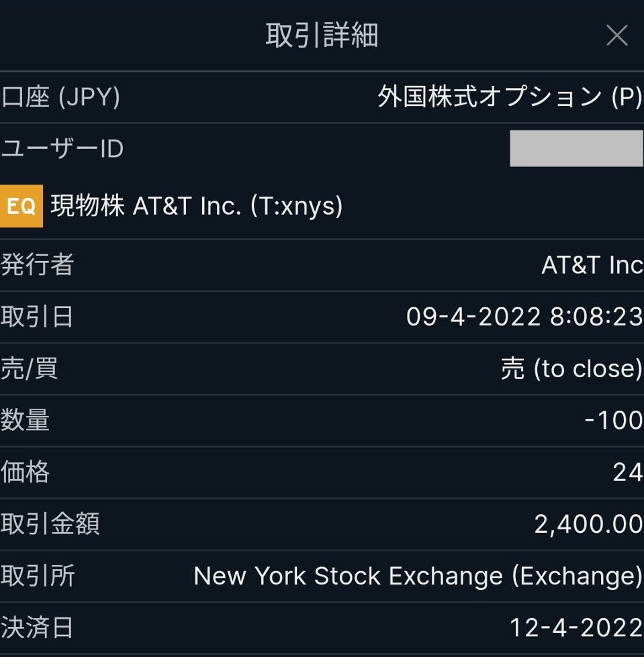Click the 数量 value -100
644x657 pixels.
point(613,420)
